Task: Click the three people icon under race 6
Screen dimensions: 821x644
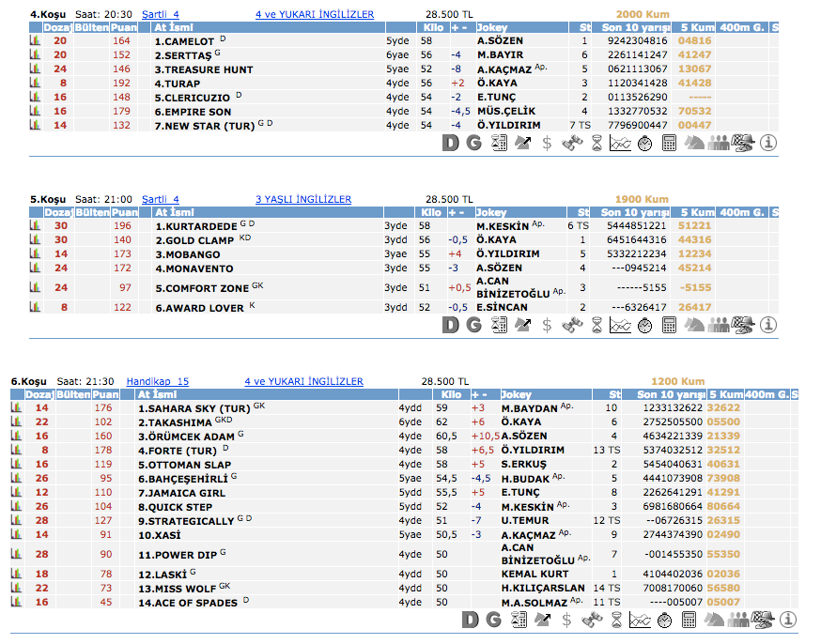Action: tap(739, 620)
